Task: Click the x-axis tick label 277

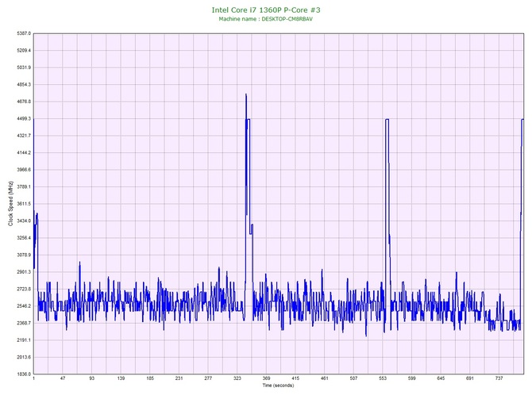Action: pyautogui.click(x=208, y=378)
